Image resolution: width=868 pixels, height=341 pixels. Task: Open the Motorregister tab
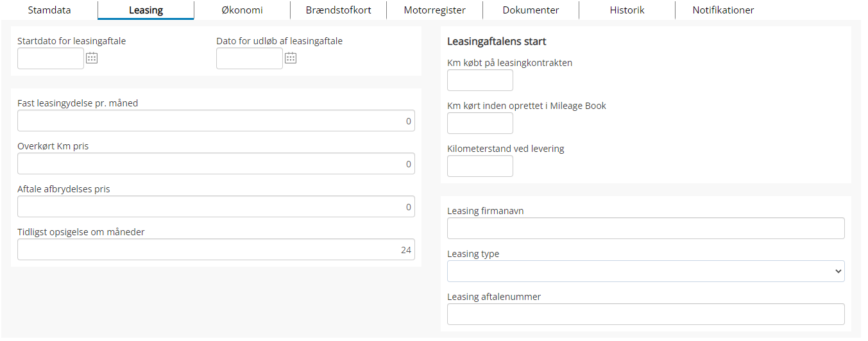[x=434, y=10]
